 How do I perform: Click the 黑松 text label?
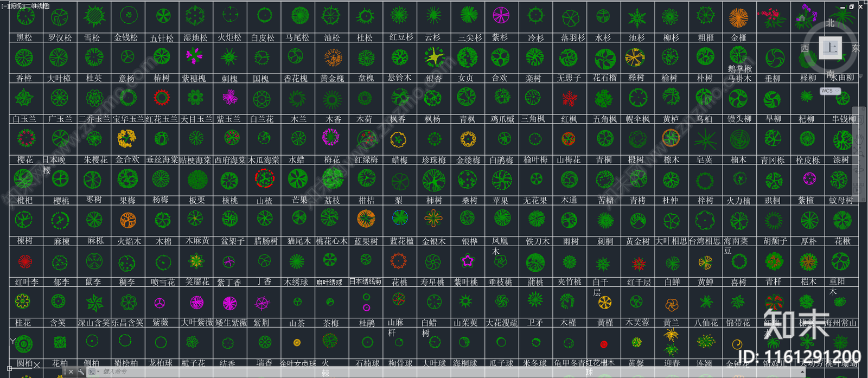tap(24, 37)
